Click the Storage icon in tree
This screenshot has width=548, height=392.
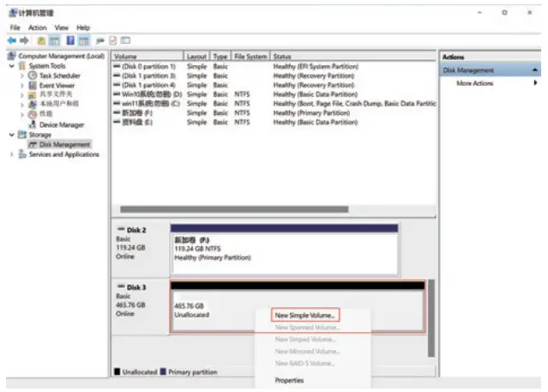(x=22, y=135)
